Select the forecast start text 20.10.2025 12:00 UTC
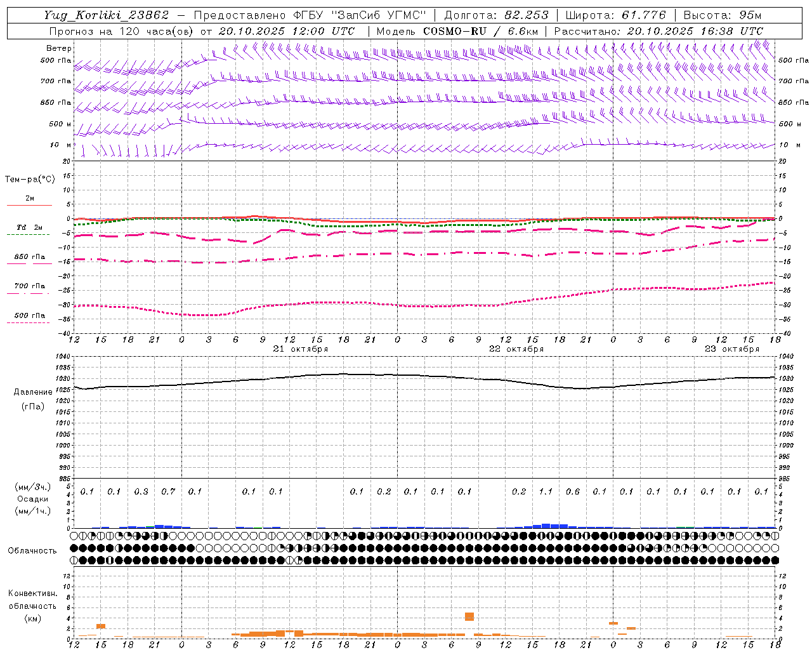 pos(287,31)
